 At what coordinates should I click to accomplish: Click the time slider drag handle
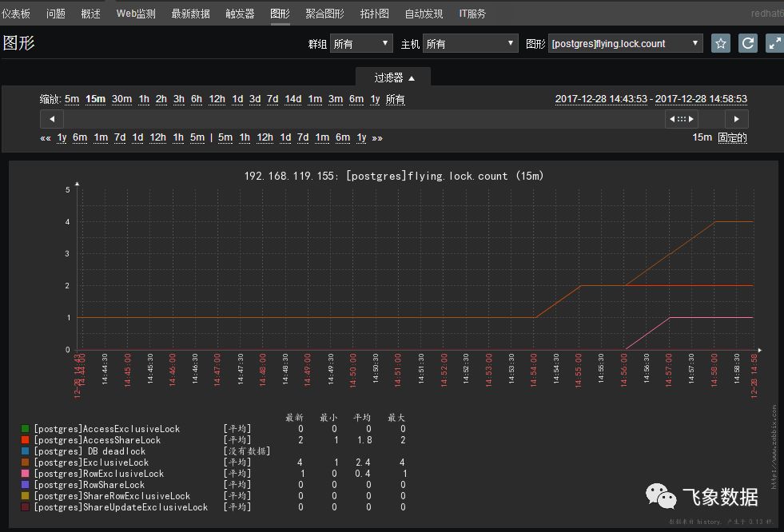(x=682, y=119)
